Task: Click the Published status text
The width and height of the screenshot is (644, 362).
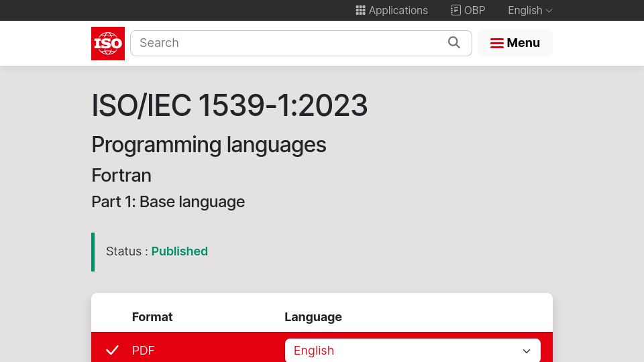Action: (x=180, y=251)
